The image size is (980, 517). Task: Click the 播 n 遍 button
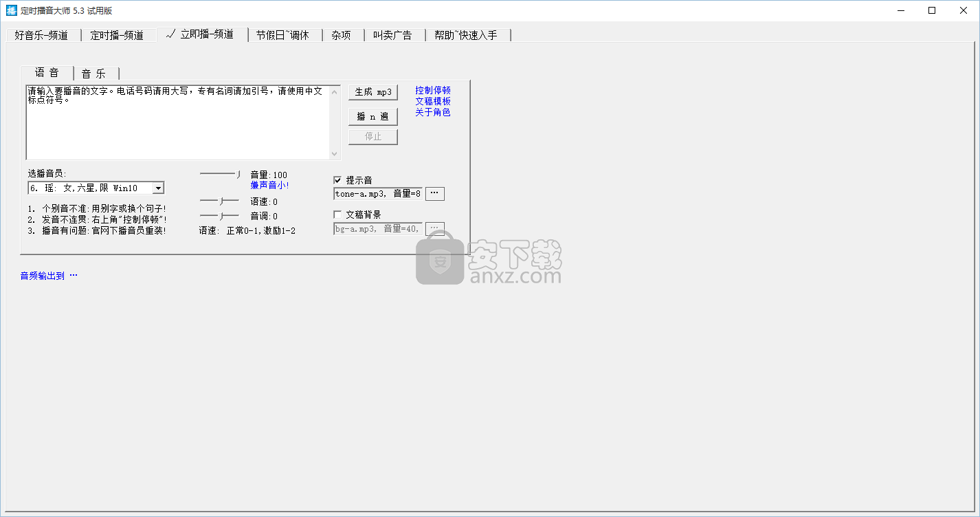tap(373, 116)
